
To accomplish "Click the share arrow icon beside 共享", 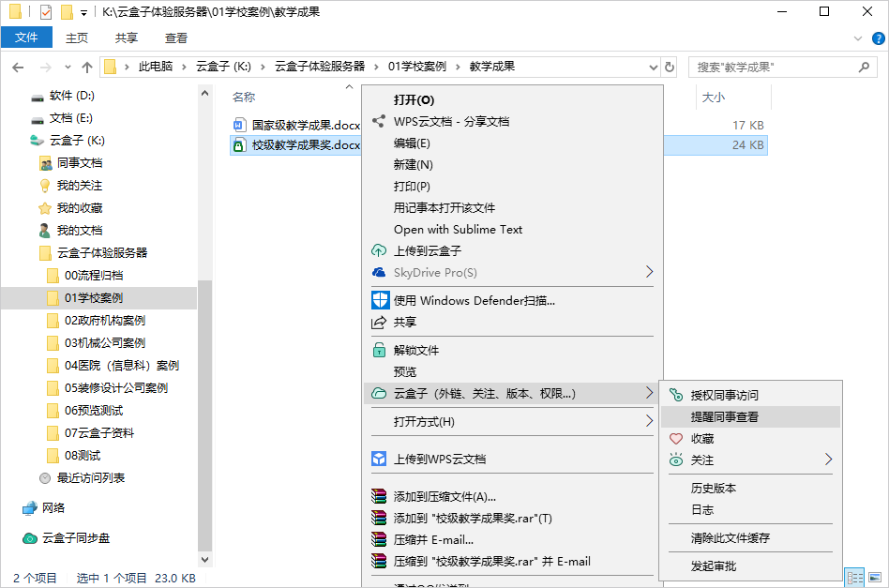I will click(x=378, y=322).
